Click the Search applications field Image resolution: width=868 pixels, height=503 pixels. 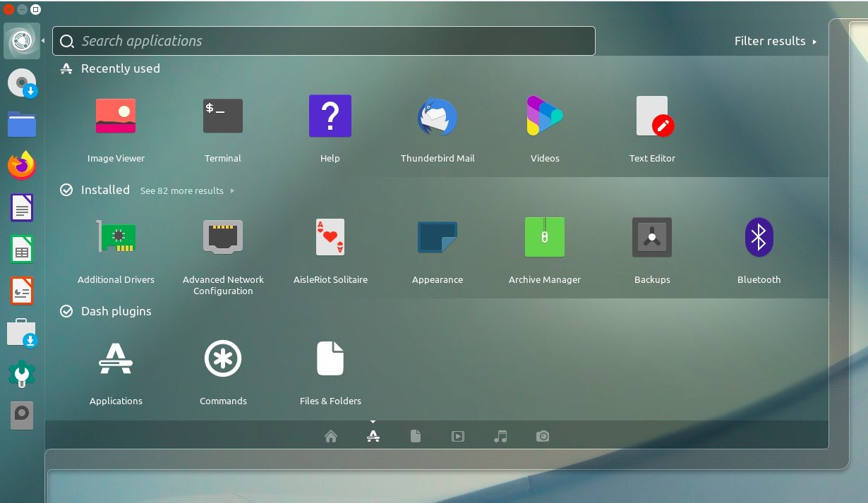pyautogui.click(x=323, y=41)
